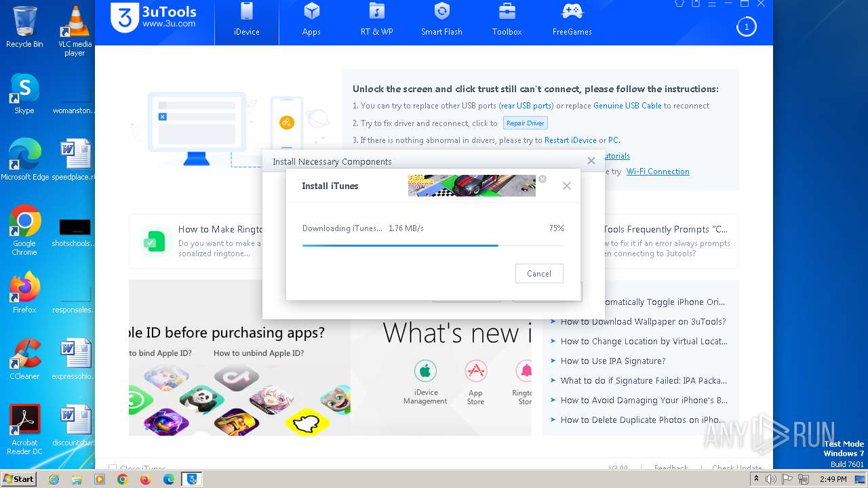Screen dimensions: 868x488
Task: Open Internet Explorer in the taskbar
Action: 54,479
